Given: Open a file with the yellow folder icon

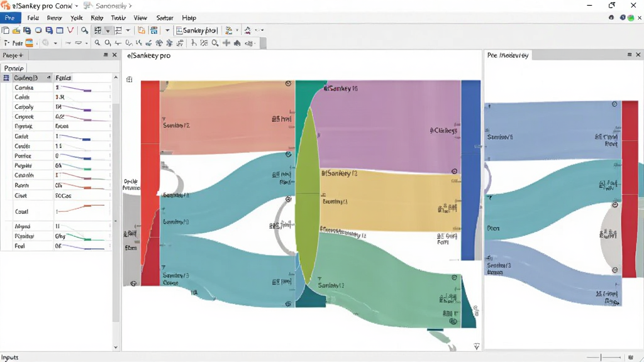Looking at the screenshot, I should 16,30.
